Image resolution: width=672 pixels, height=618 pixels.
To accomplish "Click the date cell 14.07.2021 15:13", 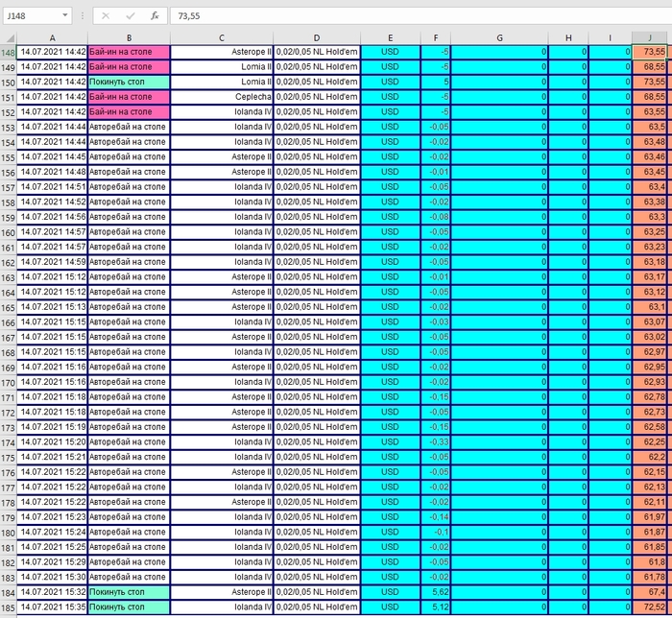I will point(52,307).
